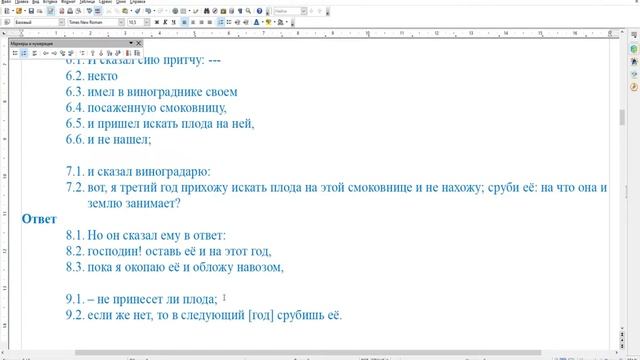The width and height of the screenshot is (640, 360).
Task: Open the sidebar Gallery icon
Action: click(634, 74)
